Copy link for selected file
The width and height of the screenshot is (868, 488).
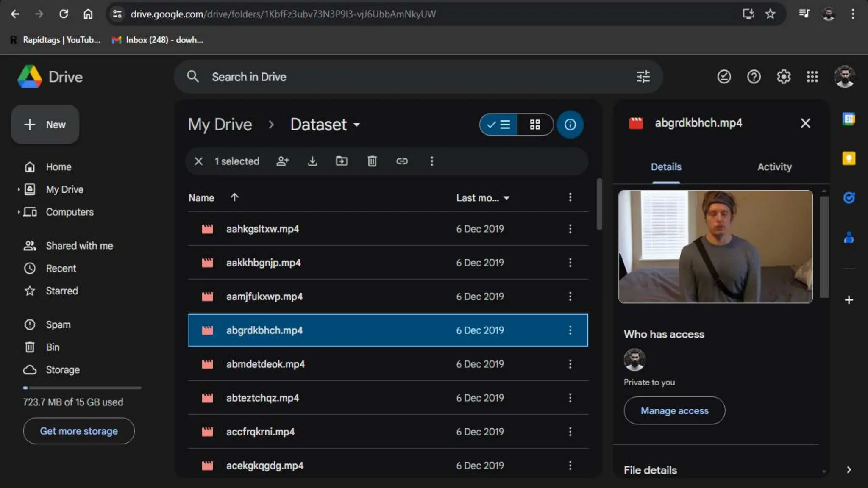point(402,161)
